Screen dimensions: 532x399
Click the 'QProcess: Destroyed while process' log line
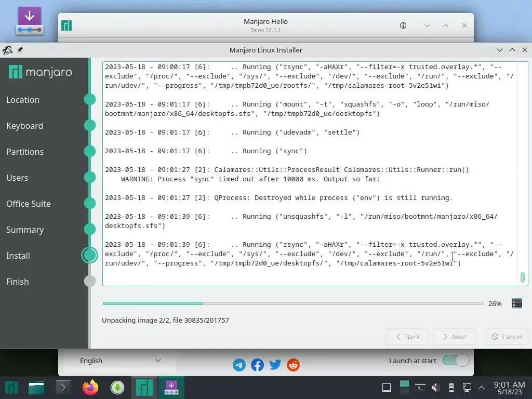pyautogui.click(x=278, y=198)
